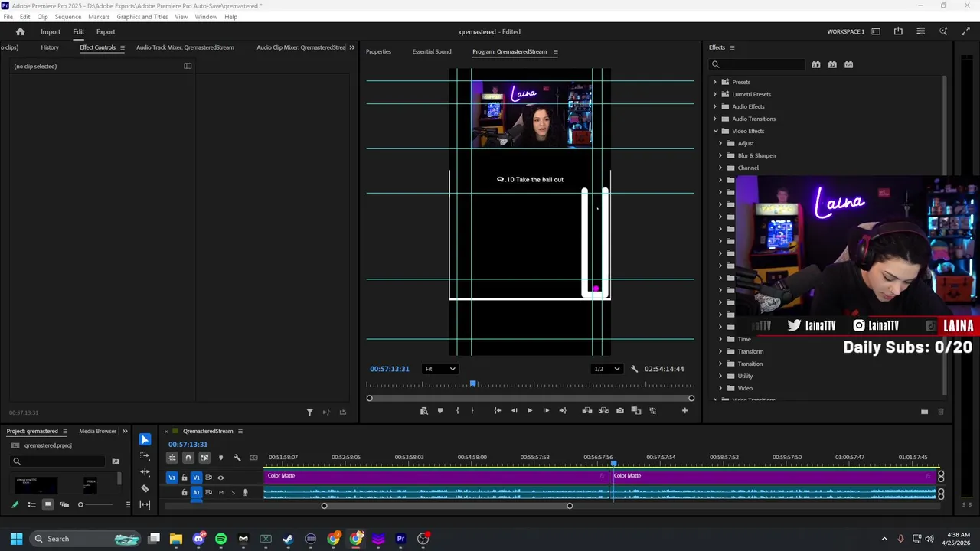Switch to the Media Browser tab
Viewport: 980px width, 551px height.
(98, 431)
